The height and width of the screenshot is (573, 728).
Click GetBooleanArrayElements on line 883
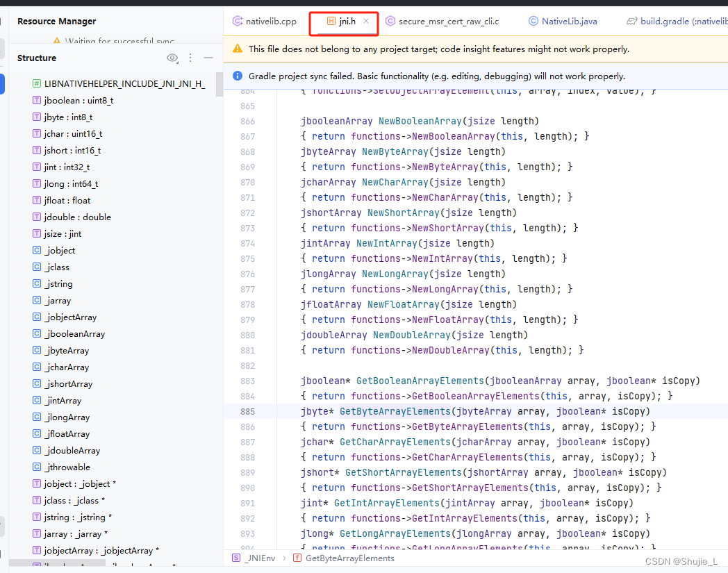coord(420,381)
